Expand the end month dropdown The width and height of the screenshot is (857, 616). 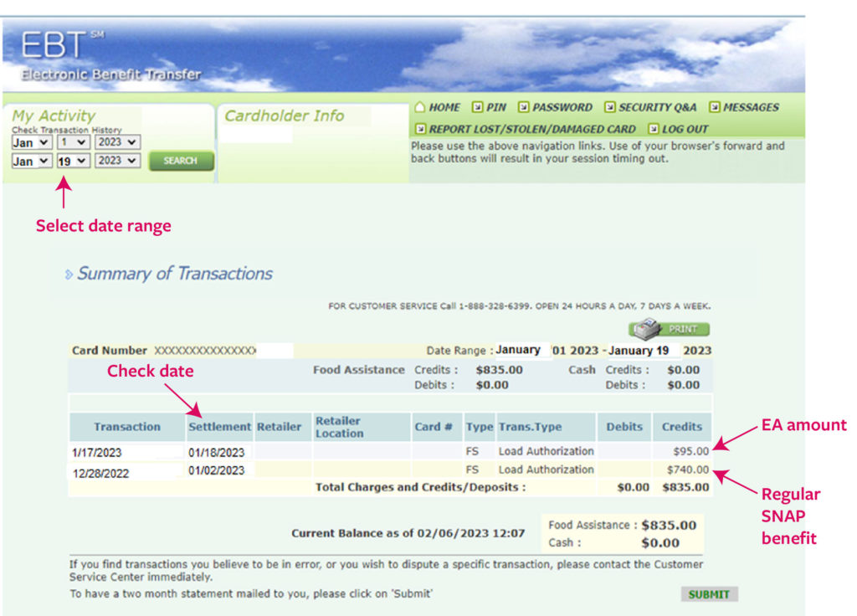(31, 161)
